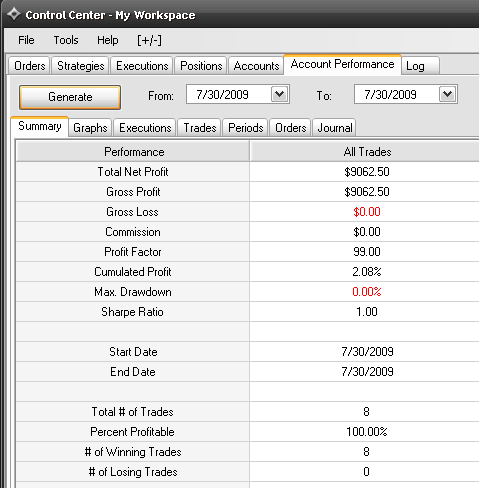The height and width of the screenshot is (488, 479).
Task: Switch to the Positions tab
Action: (x=201, y=66)
